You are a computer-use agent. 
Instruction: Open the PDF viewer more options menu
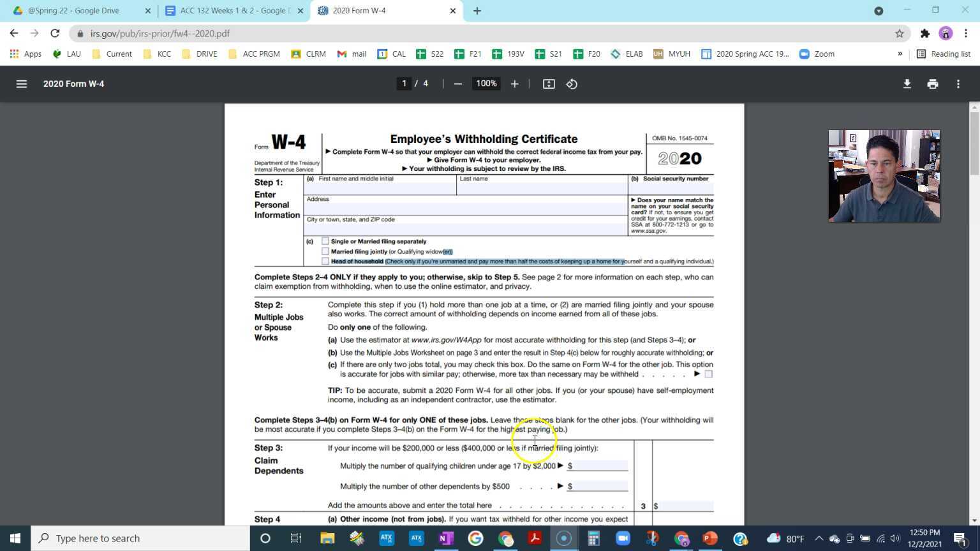958,84
